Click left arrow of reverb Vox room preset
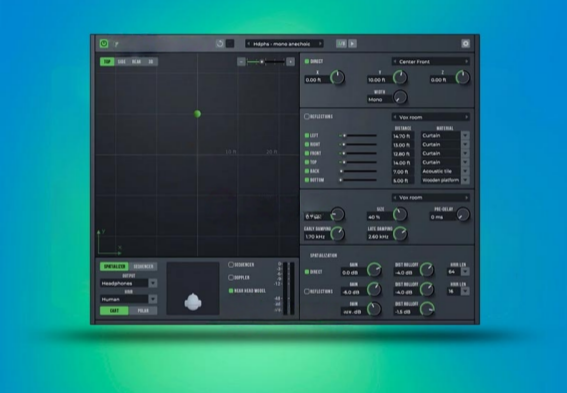 point(395,198)
